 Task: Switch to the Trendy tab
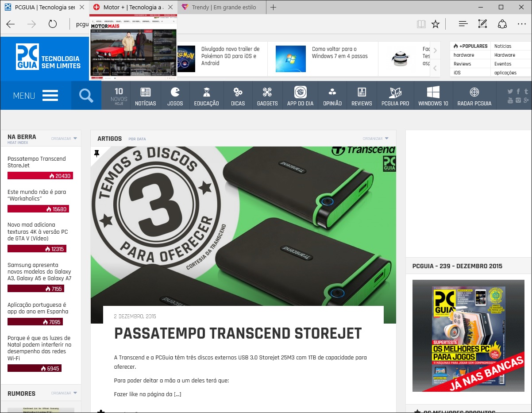pyautogui.click(x=221, y=7)
